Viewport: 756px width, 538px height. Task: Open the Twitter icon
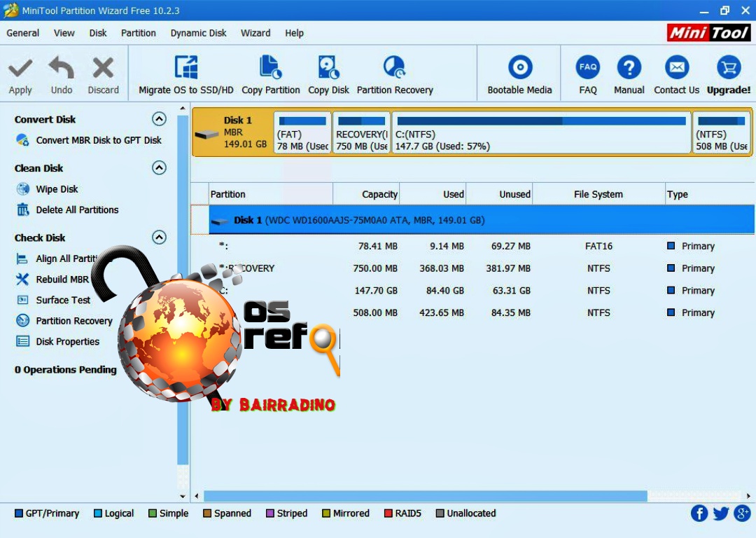pyautogui.click(x=721, y=513)
